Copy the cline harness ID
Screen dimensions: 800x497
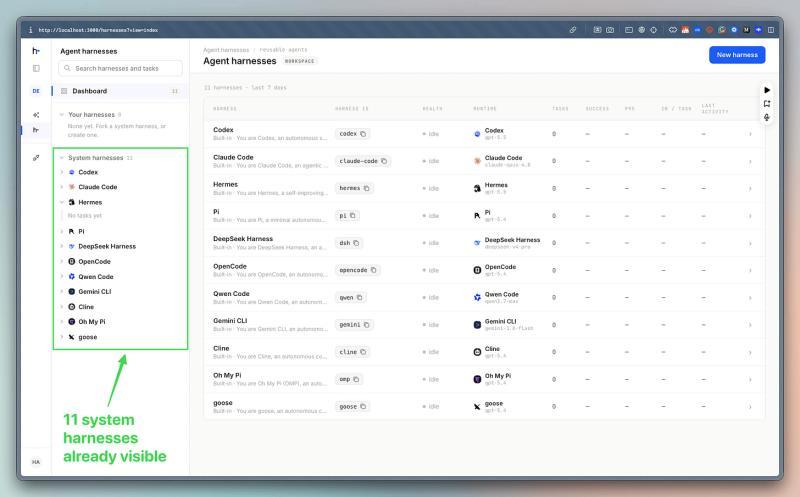point(363,352)
